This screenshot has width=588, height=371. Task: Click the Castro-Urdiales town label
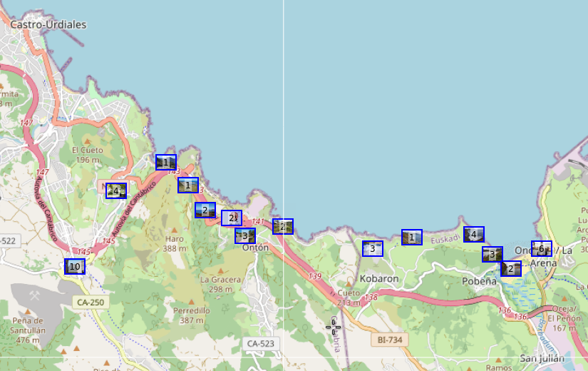point(48,25)
